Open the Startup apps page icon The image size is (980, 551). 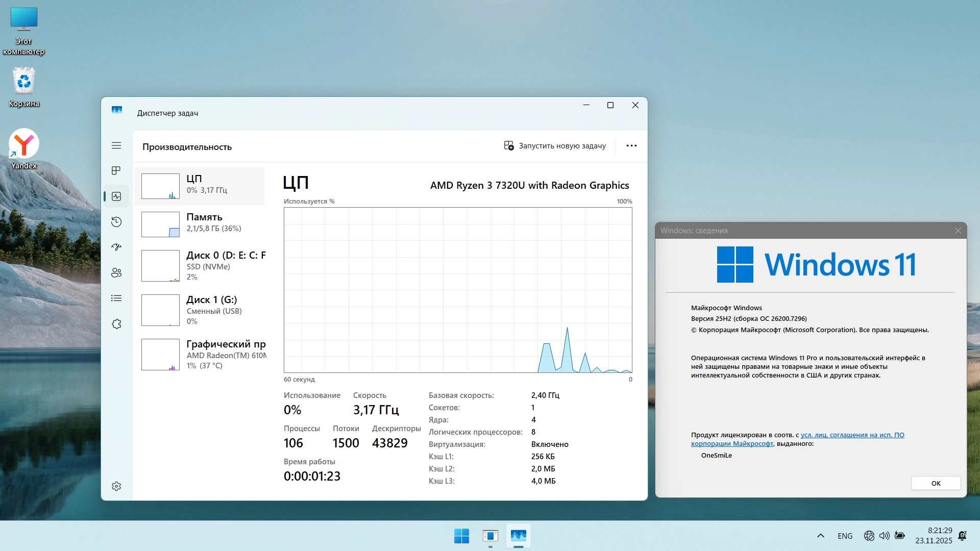pyautogui.click(x=116, y=247)
